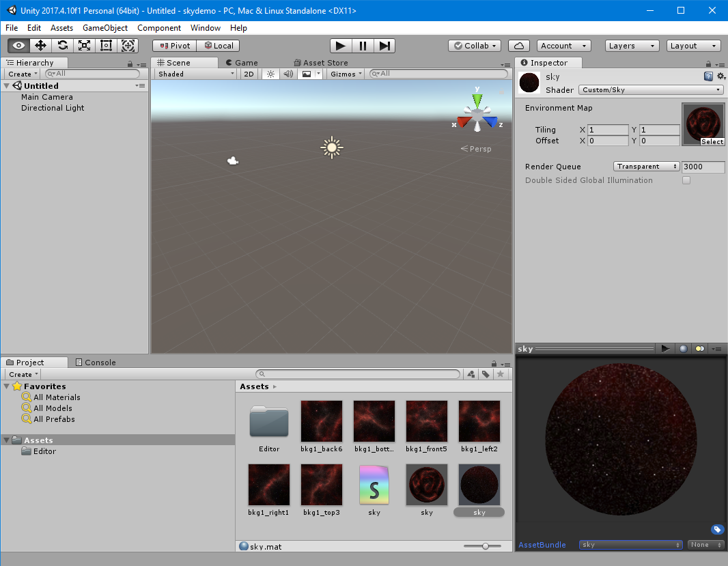
Task: Open the Shader Custom/Sky dropdown
Action: [x=650, y=89]
